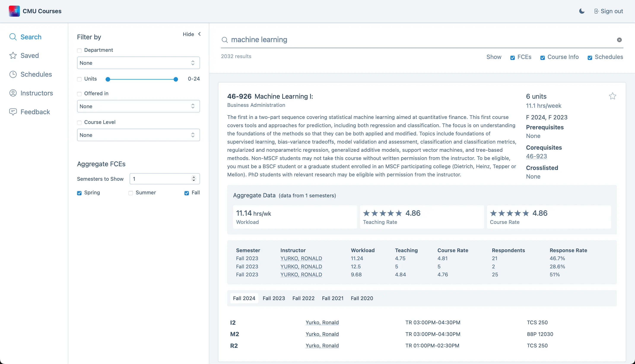Clear the machine learning search query
635x364 pixels.
pyautogui.click(x=619, y=40)
